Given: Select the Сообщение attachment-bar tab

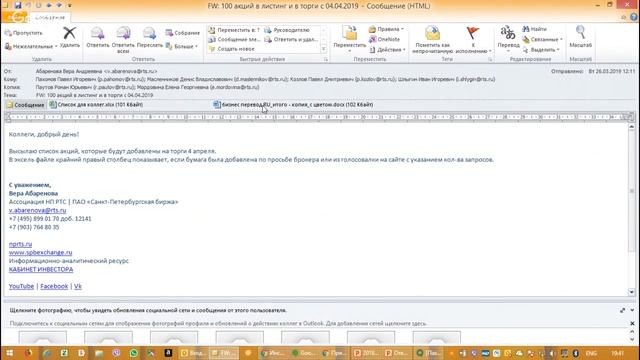Looking at the screenshot, I should (x=25, y=105).
